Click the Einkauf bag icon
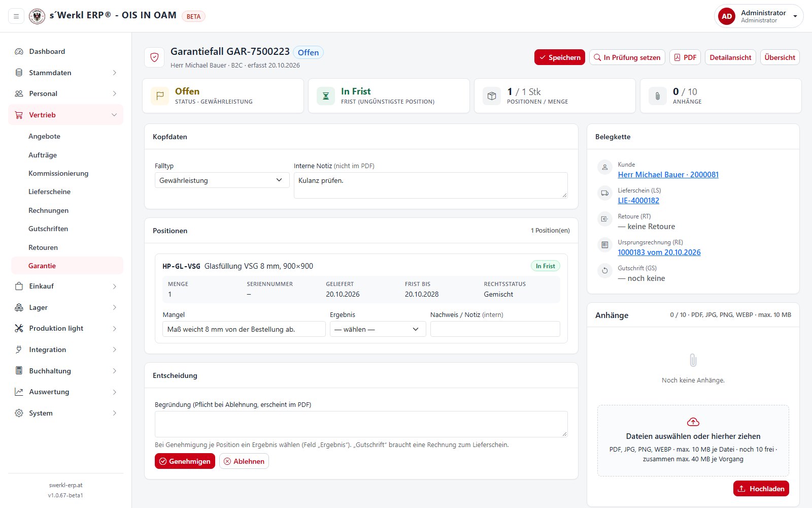Viewport: 812px width, 508px height. coord(19,286)
